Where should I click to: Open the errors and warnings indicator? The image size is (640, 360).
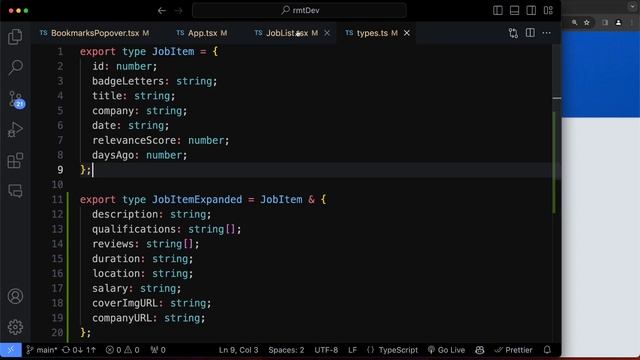coord(122,350)
